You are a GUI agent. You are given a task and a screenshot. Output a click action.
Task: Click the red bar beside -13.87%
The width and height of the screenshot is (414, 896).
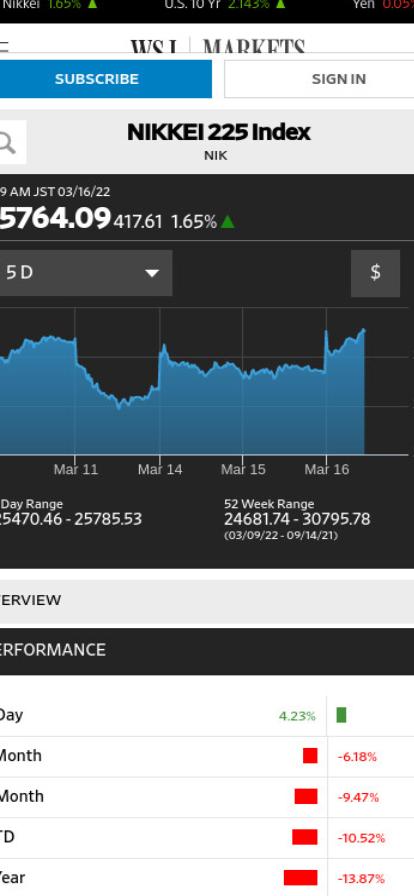301,878
